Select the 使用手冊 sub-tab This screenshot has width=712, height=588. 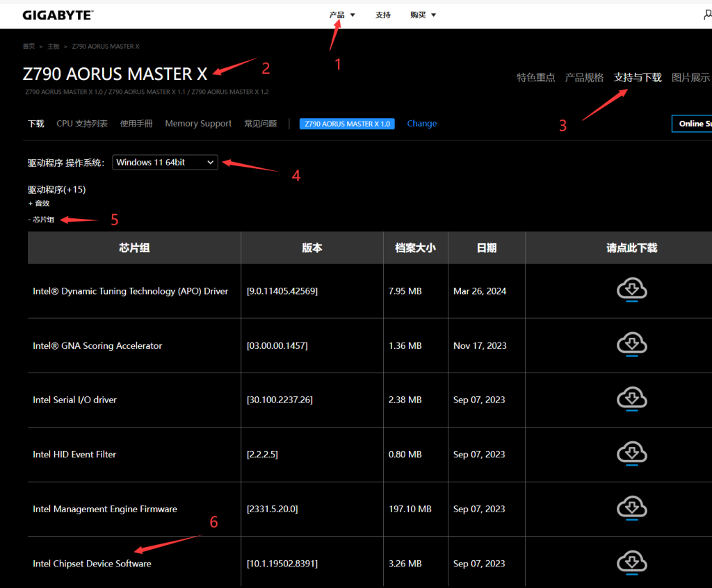pos(136,124)
